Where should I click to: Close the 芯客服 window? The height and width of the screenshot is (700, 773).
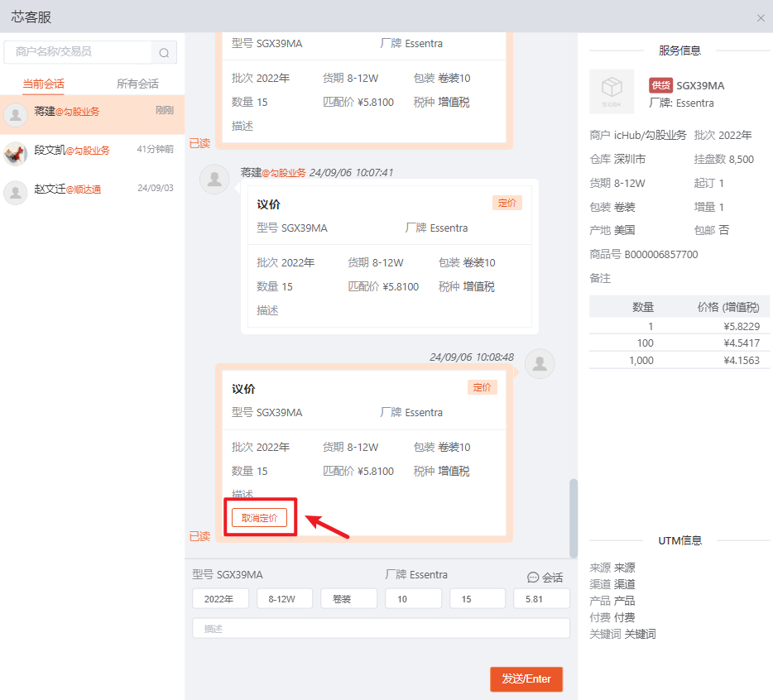[761, 17]
